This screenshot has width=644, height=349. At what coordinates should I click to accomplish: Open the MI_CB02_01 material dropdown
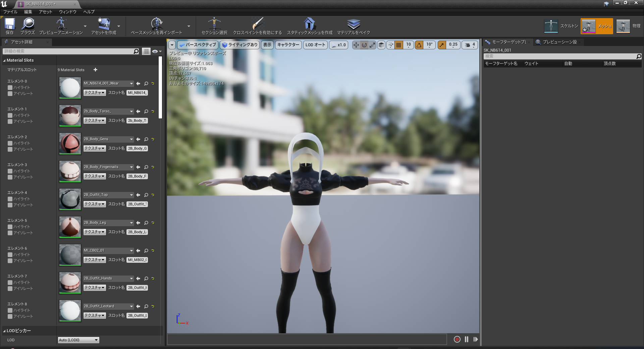pyautogui.click(x=108, y=251)
